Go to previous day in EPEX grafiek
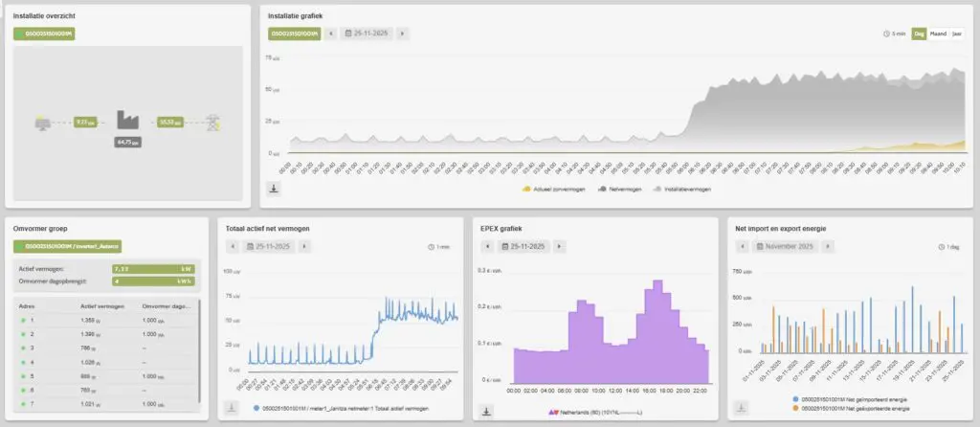Image resolution: width=980 pixels, height=427 pixels. [x=487, y=246]
